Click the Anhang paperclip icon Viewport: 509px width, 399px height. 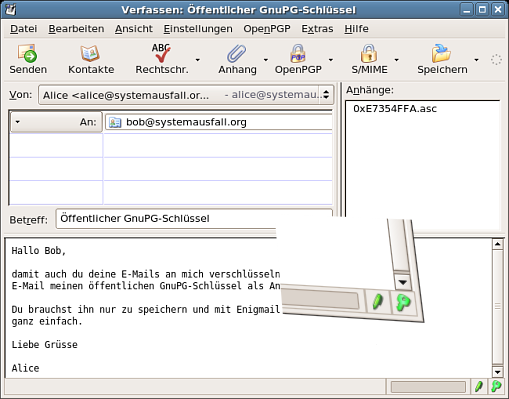pos(237,53)
